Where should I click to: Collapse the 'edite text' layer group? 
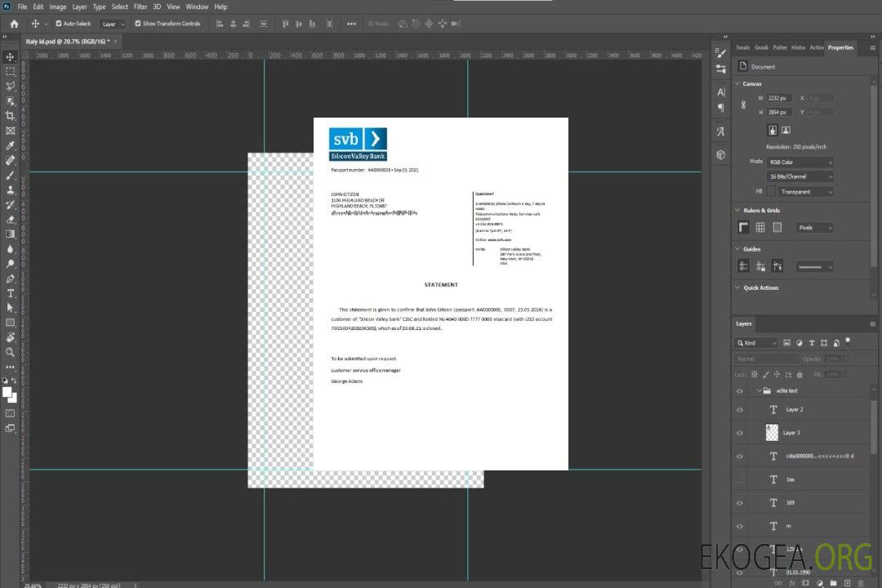[x=759, y=390]
